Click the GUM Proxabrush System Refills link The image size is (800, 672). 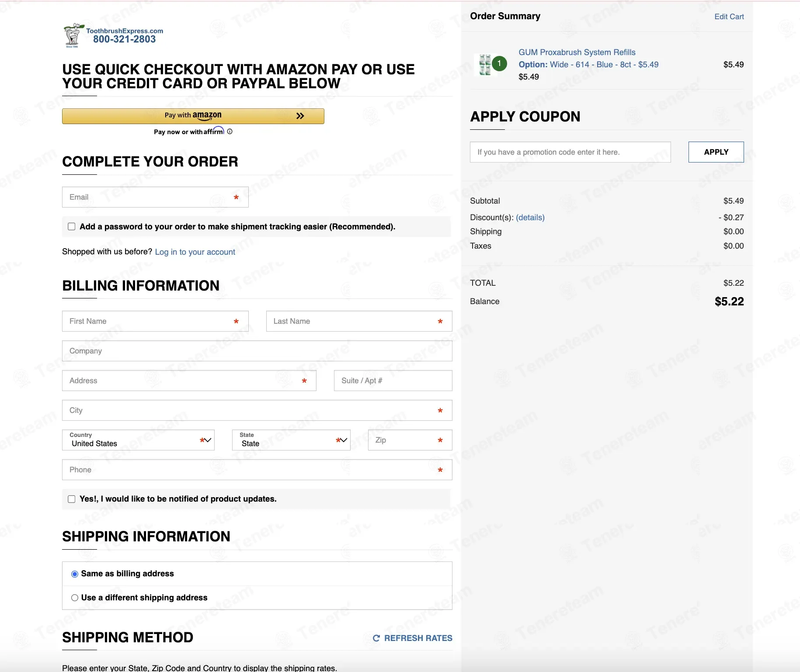point(577,52)
